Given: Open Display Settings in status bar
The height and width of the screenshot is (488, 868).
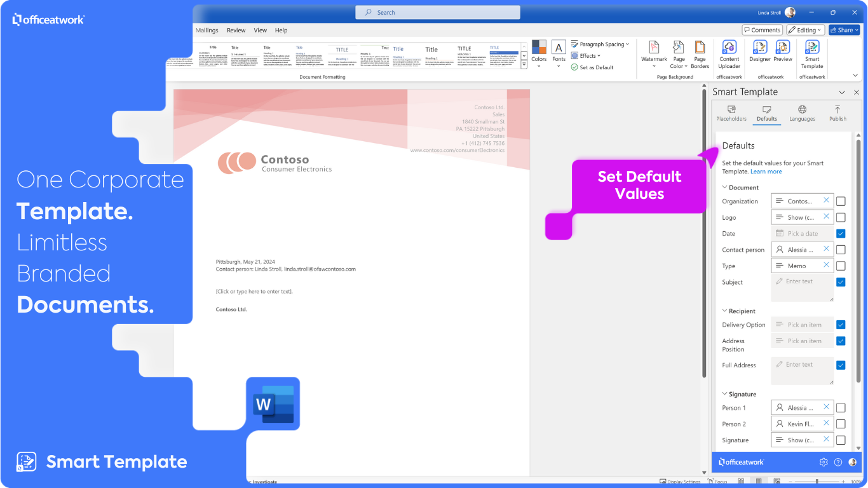Looking at the screenshot, I should (x=680, y=482).
